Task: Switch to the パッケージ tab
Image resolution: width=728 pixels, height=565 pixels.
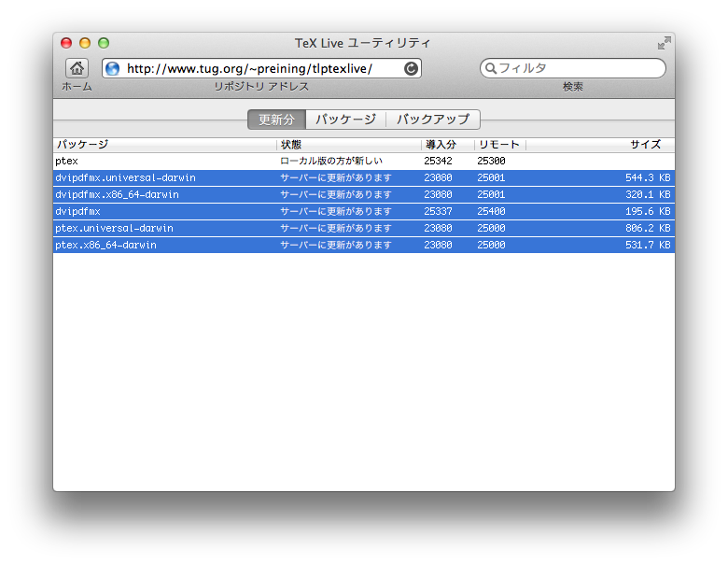Action: (x=345, y=120)
